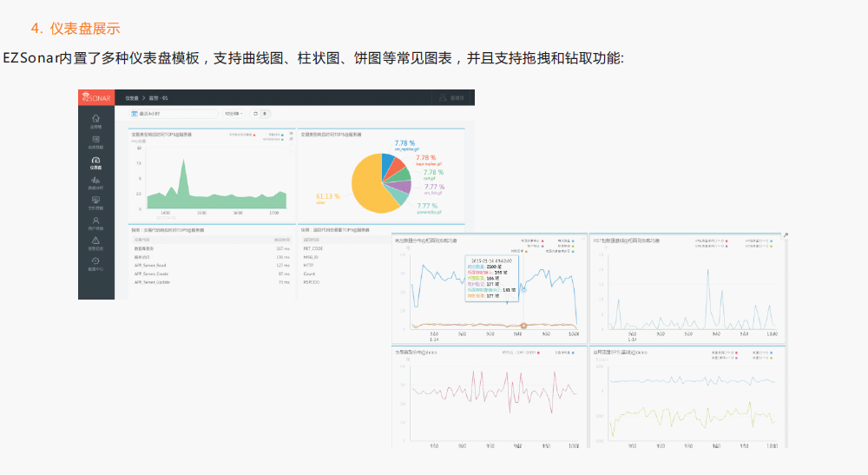868x475 pixels.
Task: Click the RET_CODE row in return code table
Action: 312,247
